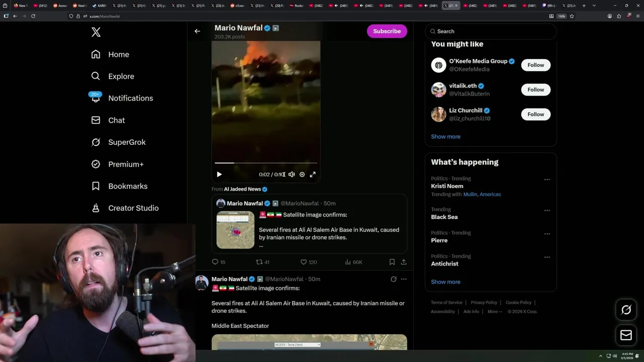The width and height of the screenshot is (644, 362).
Task: Click Grok icon on the second post
Action: 393,279
